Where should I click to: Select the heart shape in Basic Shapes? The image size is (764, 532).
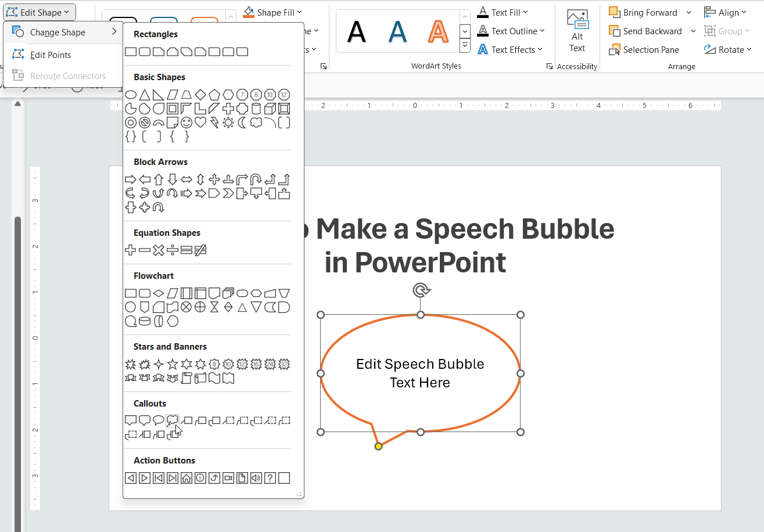(x=200, y=123)
